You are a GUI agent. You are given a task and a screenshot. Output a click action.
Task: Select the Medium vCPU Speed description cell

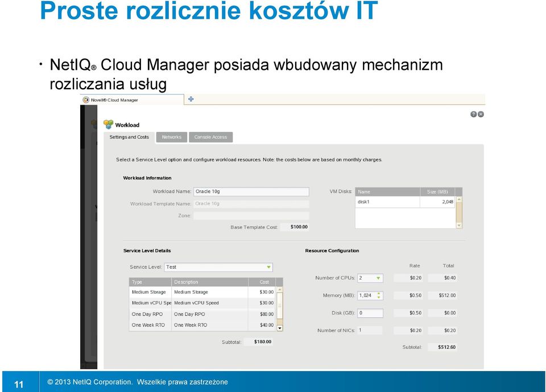coord(210,303)
